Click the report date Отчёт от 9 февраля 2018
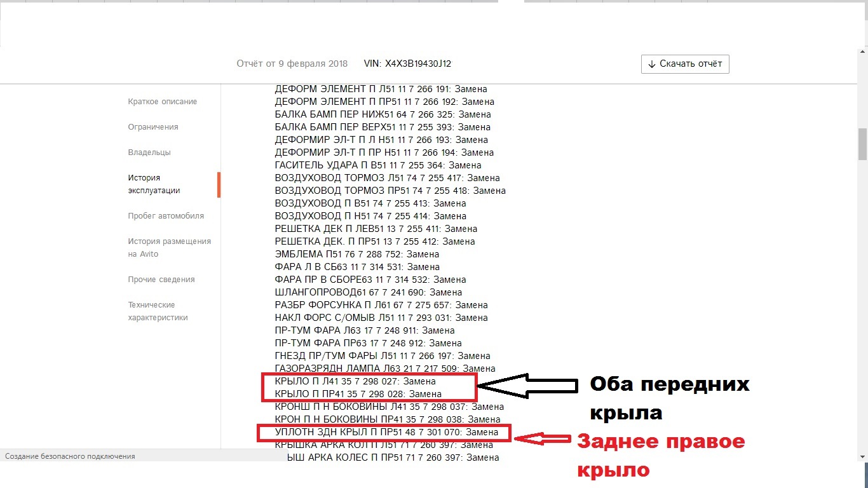This screenshot has height=488, width=868. point(292,64)
